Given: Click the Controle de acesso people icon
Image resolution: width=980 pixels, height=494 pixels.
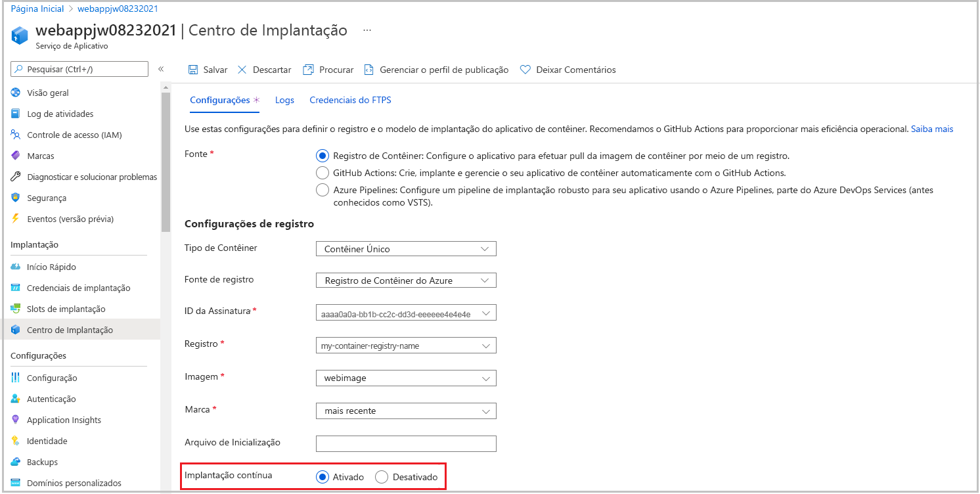Looking at the screenshot, I should [16, 135].
